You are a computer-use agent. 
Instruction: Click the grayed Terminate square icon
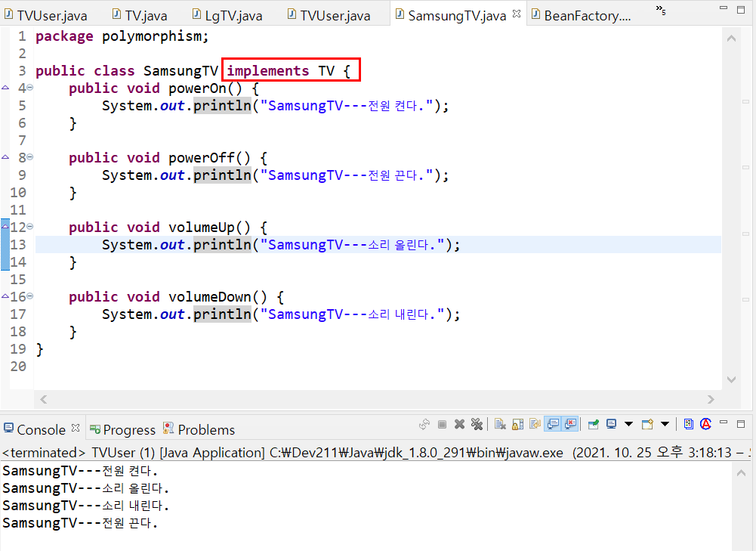pyautogui.click(x=442, y=424)
